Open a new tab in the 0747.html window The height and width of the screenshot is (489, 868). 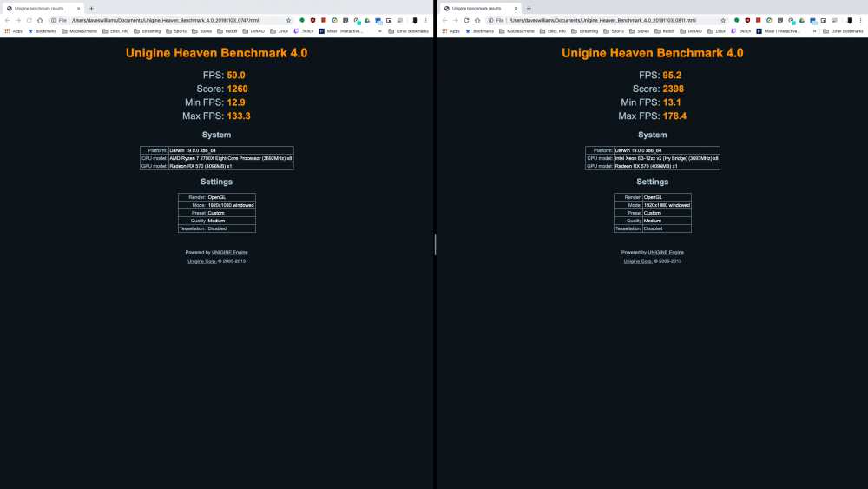coord(91,9)
